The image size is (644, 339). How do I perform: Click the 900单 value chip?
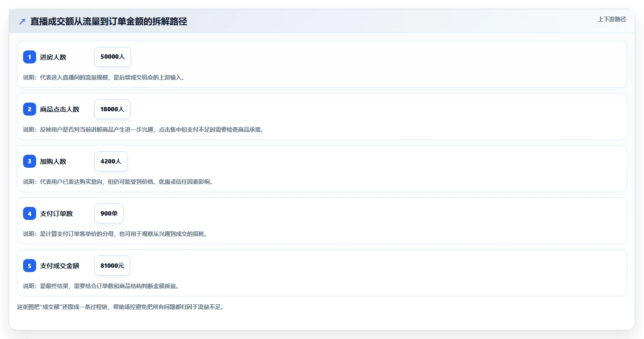(x=109, y=213)
